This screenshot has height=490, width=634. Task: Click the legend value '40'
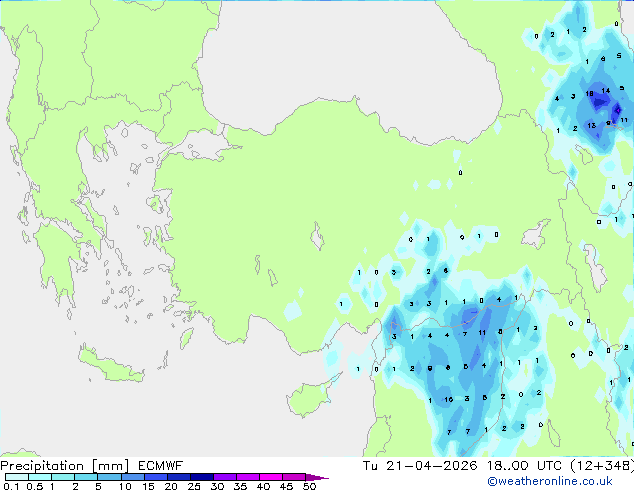[x=263, y=486]
